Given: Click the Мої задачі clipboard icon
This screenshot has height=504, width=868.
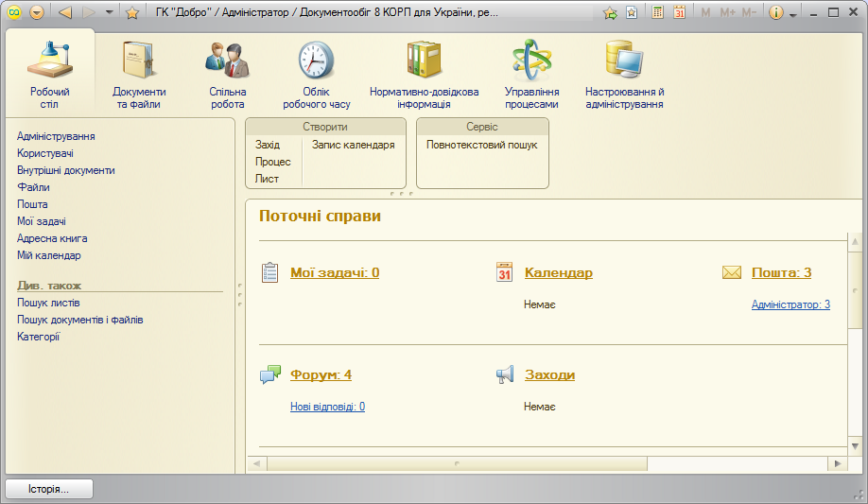Looking at the screenshot, I should 269,272.
